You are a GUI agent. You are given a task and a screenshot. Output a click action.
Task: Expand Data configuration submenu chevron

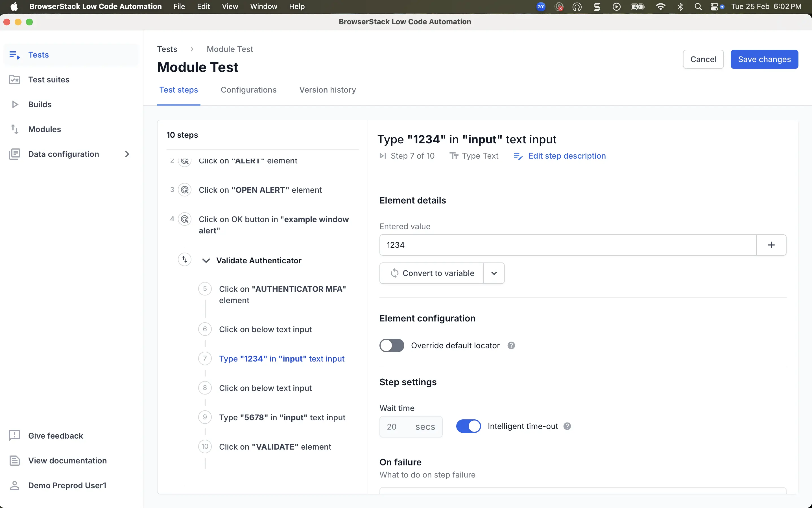coord(127,154)
